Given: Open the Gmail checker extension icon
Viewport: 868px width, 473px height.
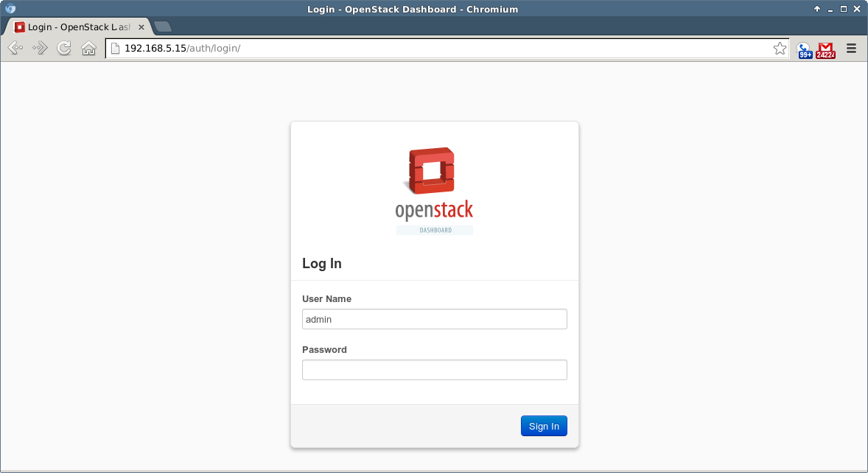Looking at the screenshot, I should (x=826, y=49).
